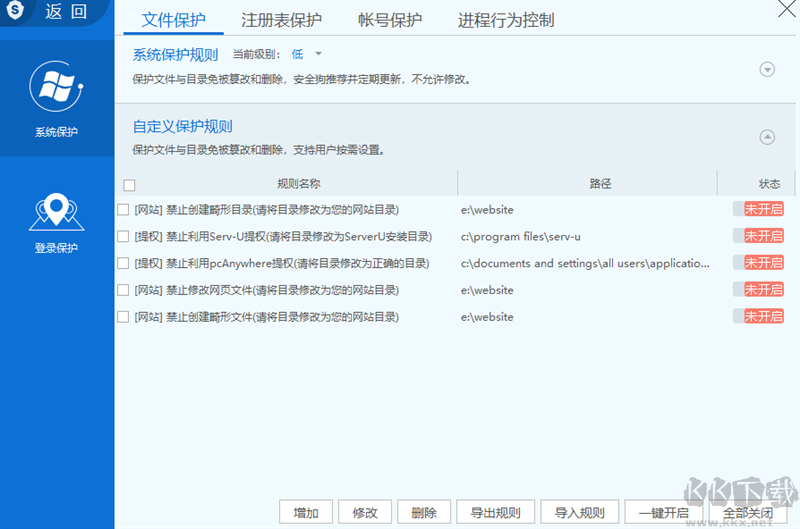Check the 禁止利用Serv-U提权 rule checkbox

123,236
